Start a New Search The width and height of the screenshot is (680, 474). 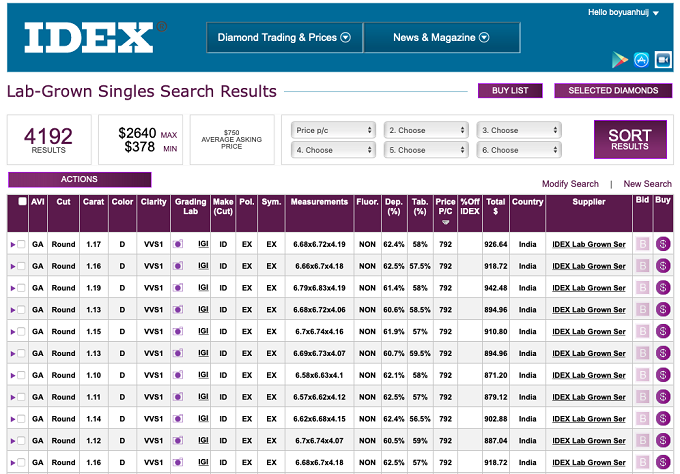[647, 184]
